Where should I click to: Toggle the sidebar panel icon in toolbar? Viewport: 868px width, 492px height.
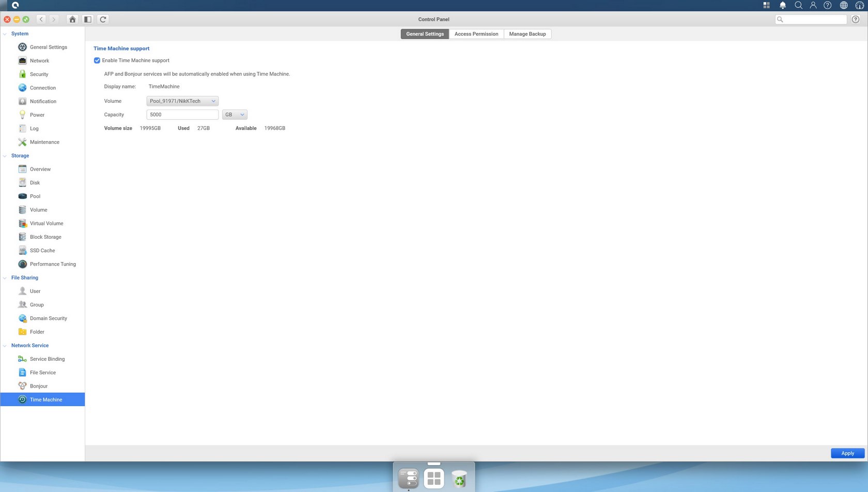click(x=88, y=19)
